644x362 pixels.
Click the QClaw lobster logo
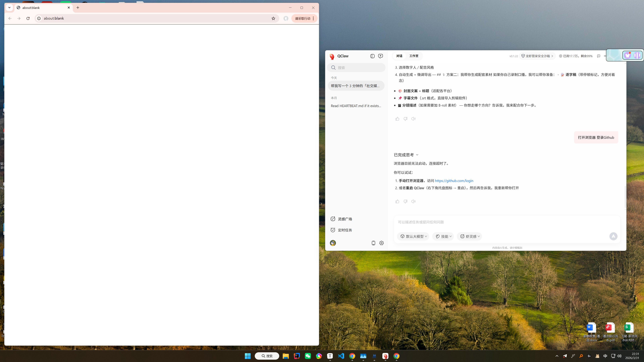[x=332, y=56]
